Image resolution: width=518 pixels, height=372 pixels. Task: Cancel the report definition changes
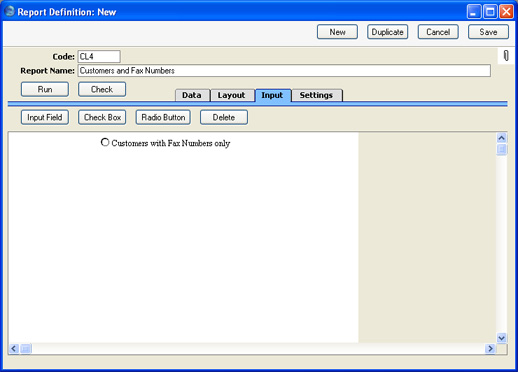coord(438,32)
